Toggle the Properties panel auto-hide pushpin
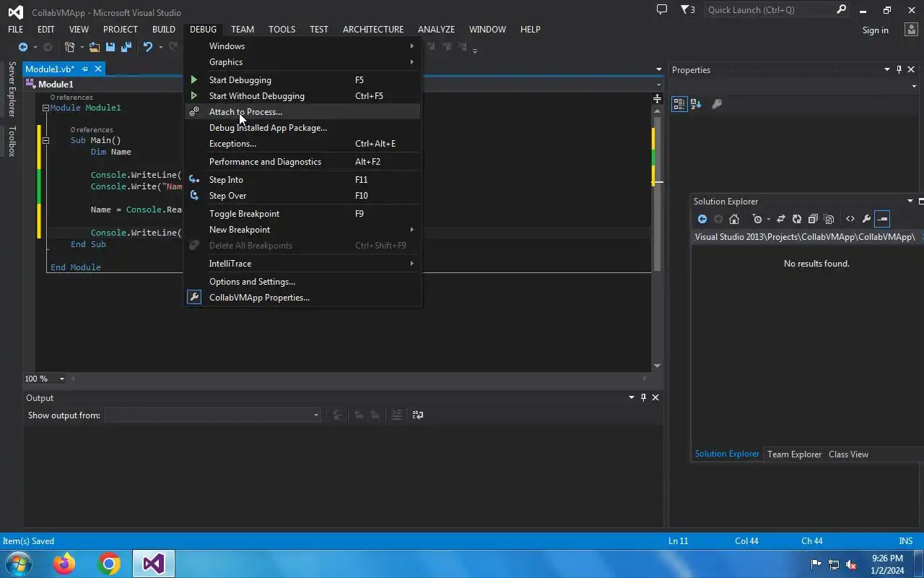Screen dimensions: 924x578 pyautogui.click(x=899, y=69)
